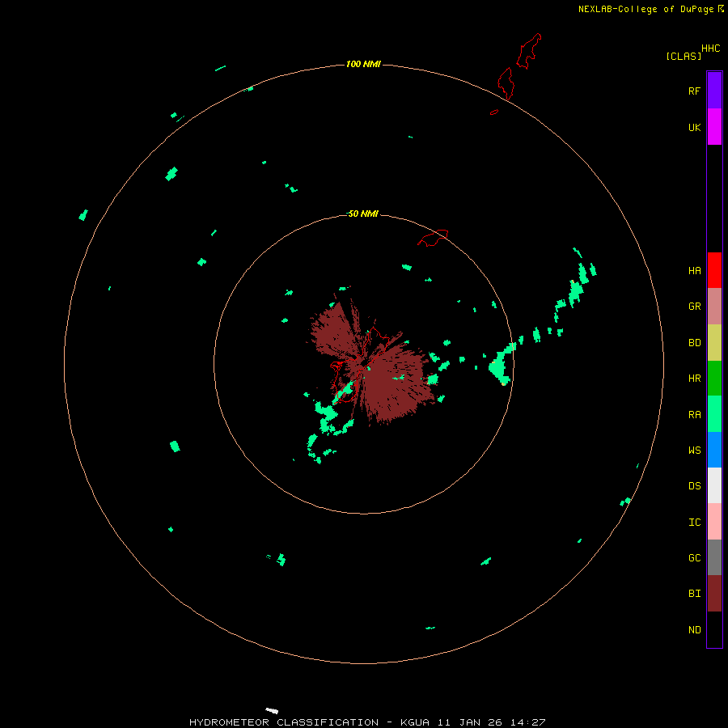Click the DS white legend swatch
Viewport: 728px width, 728px height.
pos(714,485)
